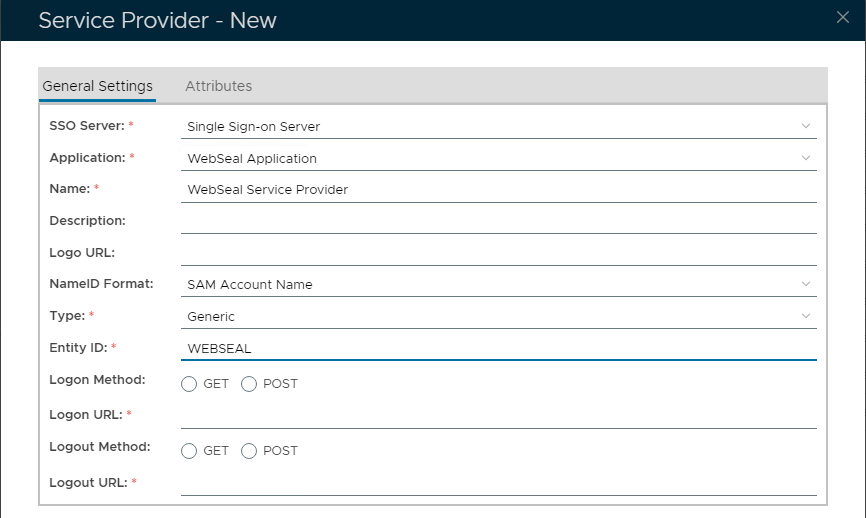Click into the Logo URL field
The width and height of the screenshot is (866, 518).
point(498,253)
